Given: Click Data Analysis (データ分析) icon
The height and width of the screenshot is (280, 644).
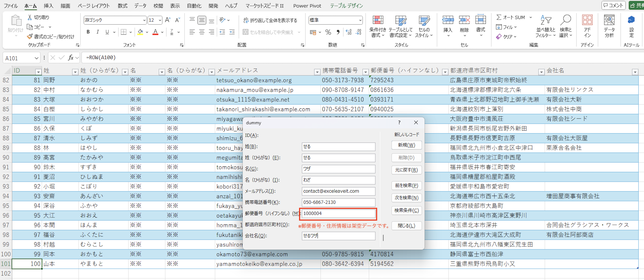Looking at the screenshot, I should coord(609,20).
